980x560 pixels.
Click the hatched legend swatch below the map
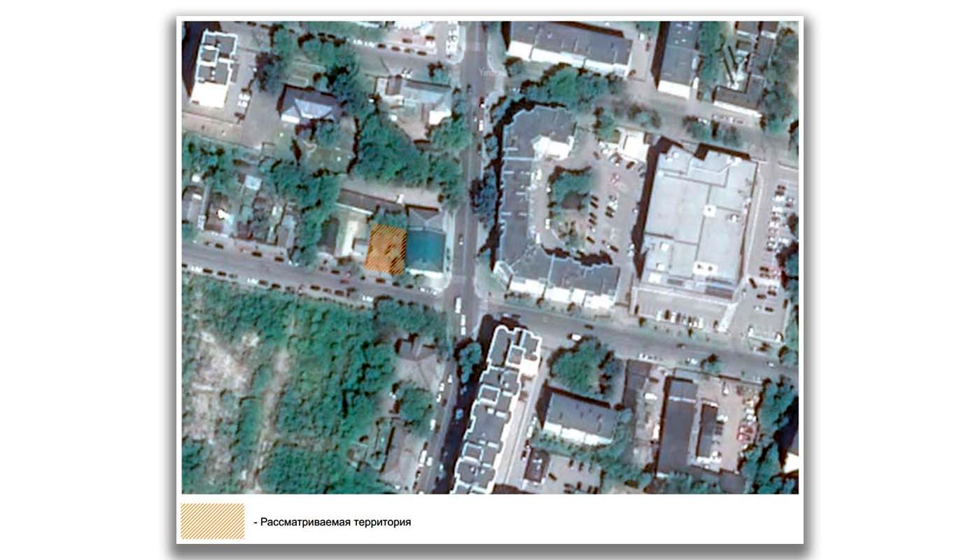213,521
